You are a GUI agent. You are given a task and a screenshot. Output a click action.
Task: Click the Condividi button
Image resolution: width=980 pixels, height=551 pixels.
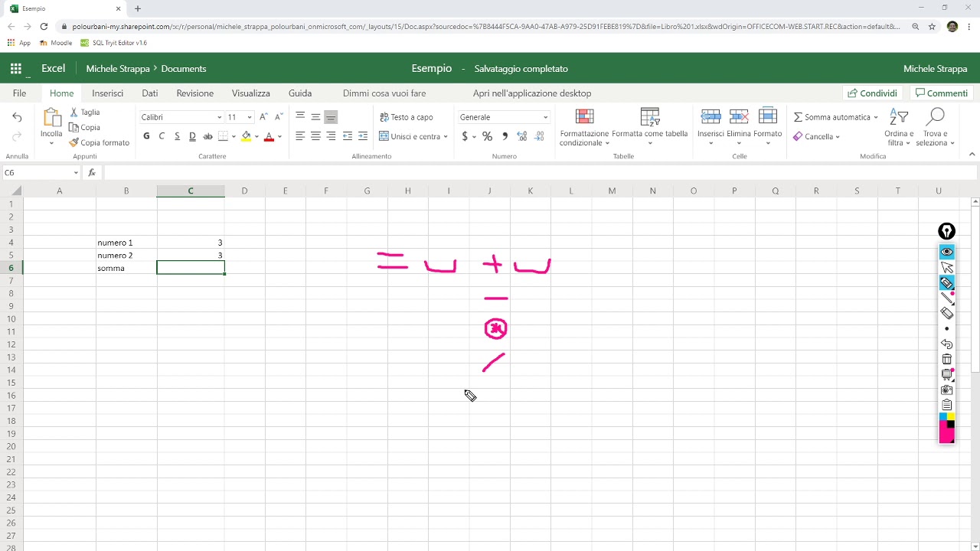coord(872,93)
